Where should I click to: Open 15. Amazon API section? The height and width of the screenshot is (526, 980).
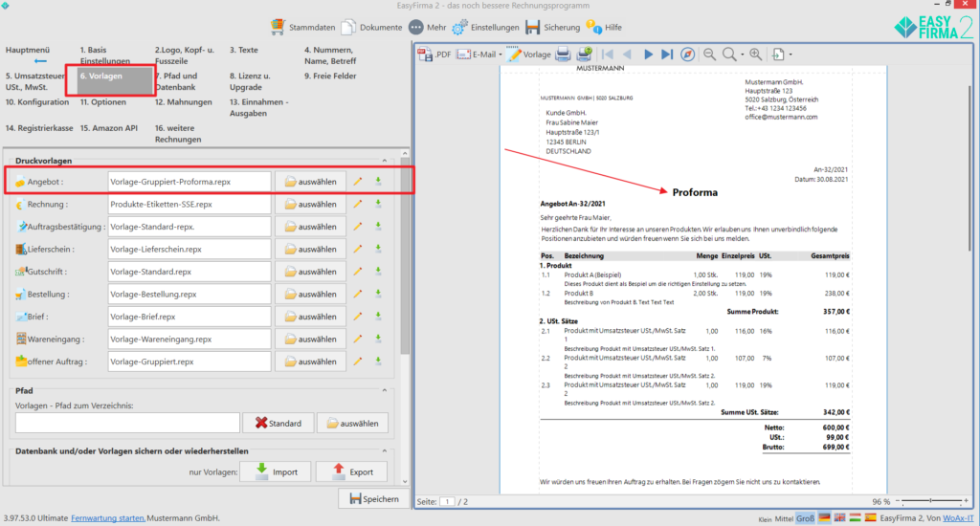pos(109,128)
